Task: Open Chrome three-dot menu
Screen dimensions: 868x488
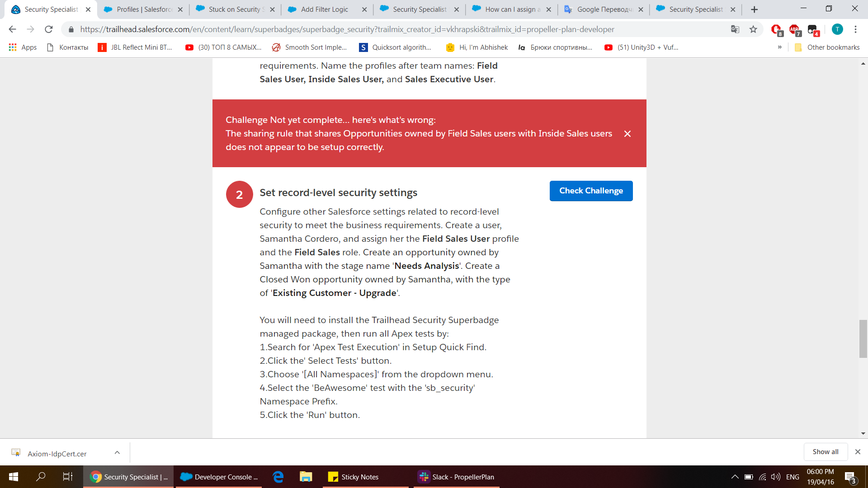Action: click(855, 29)
